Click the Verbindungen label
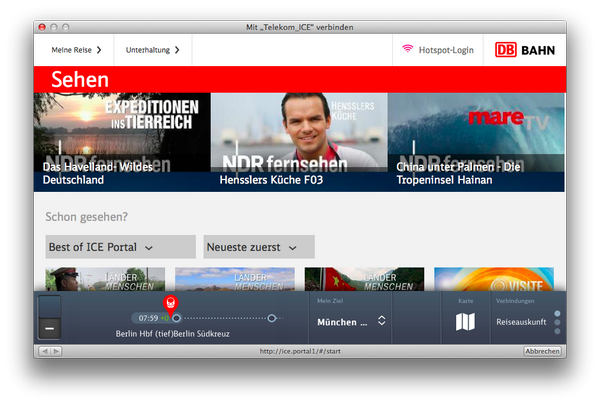Screen dimensions: 600x405 515,301
